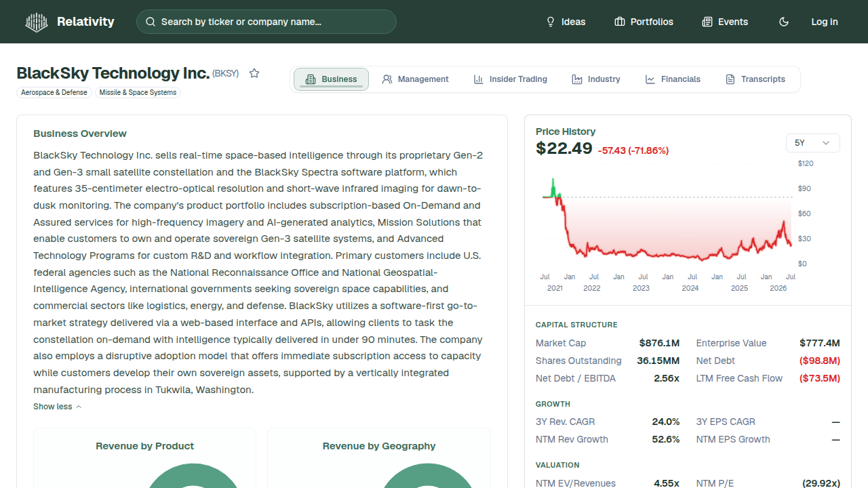The height and width of the screenshot is (488, 868).
Task: Click the Net Debt ($98.8M) value
Action: coord(820,361)
